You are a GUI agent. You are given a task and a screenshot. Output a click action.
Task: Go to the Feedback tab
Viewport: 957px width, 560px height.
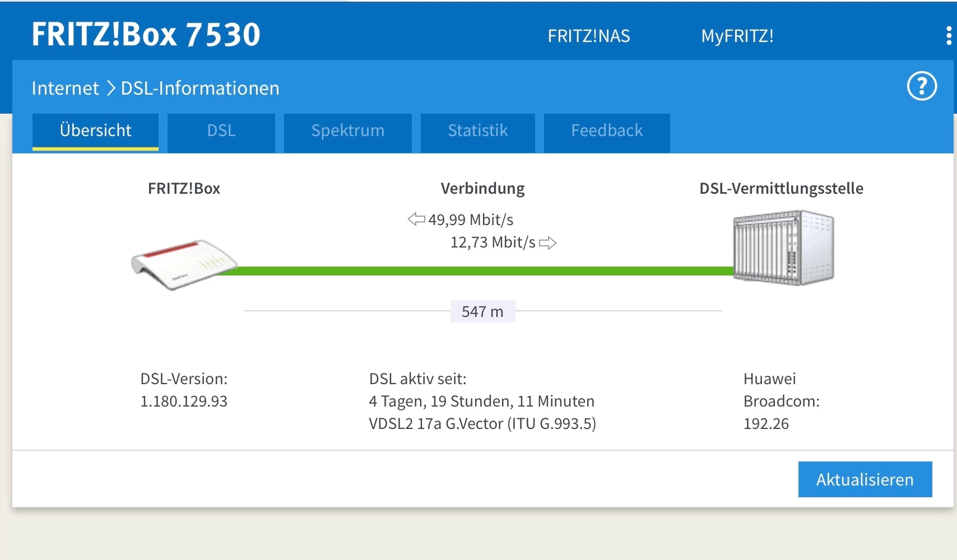tap(607, 131)
